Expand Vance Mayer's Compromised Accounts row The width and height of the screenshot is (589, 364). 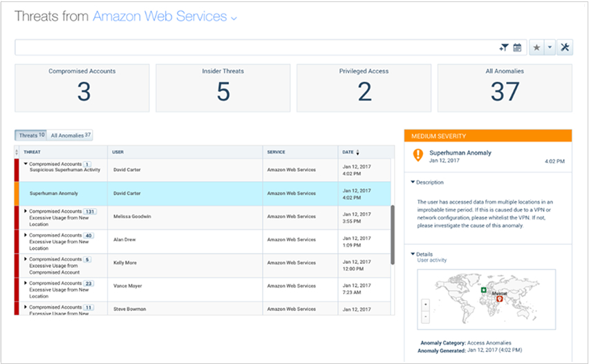coord(26,283)
